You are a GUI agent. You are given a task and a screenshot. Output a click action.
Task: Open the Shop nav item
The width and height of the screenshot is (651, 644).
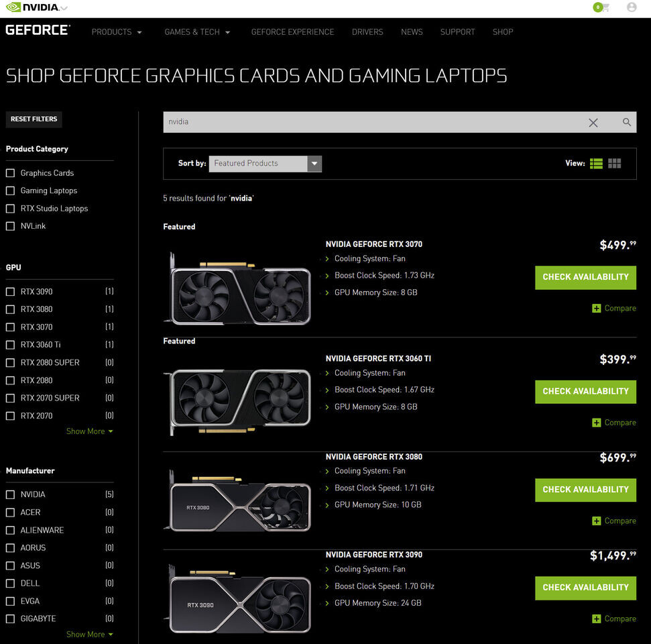coord(503,32)
